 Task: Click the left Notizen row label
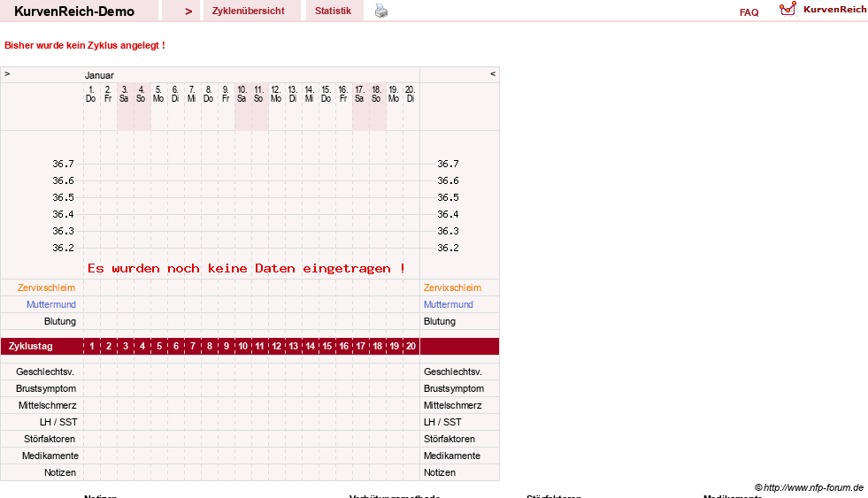60,472
